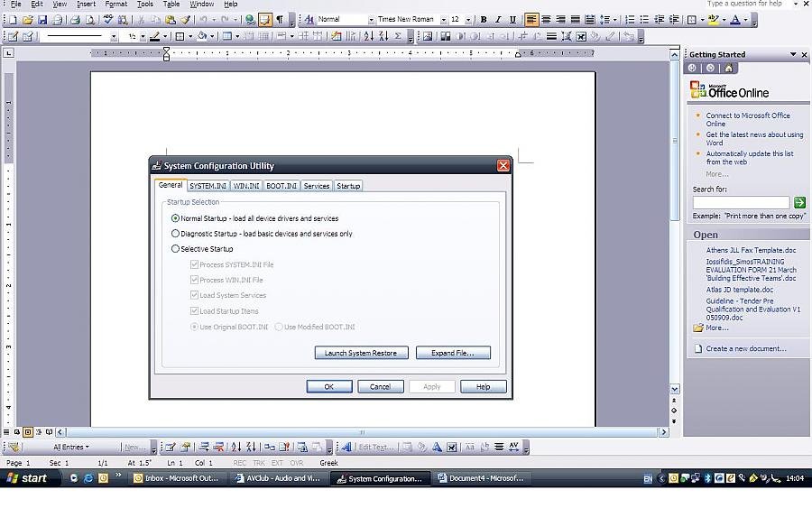Switch to the Services tab
This screenshot has width=812, height=508.
pos(317,186)
